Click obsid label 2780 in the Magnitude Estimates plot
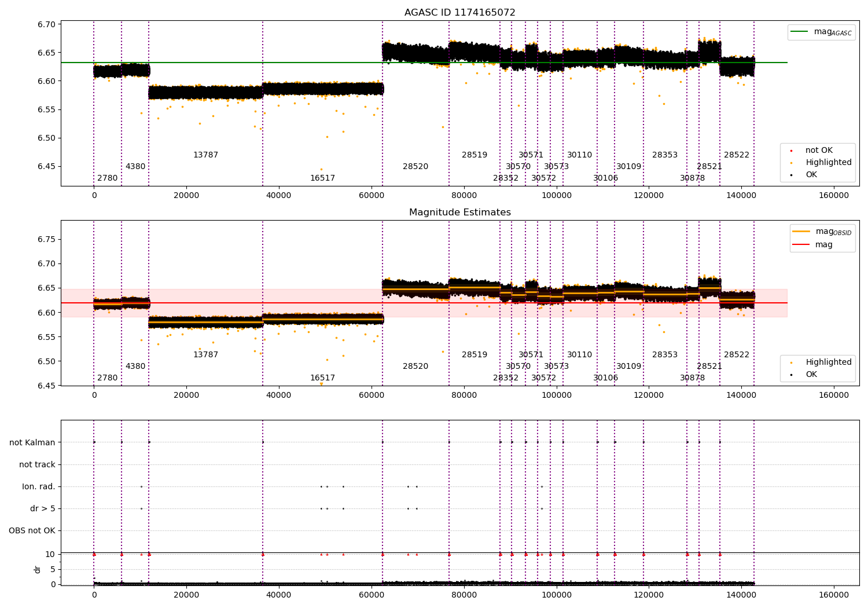 coord(107,378)
